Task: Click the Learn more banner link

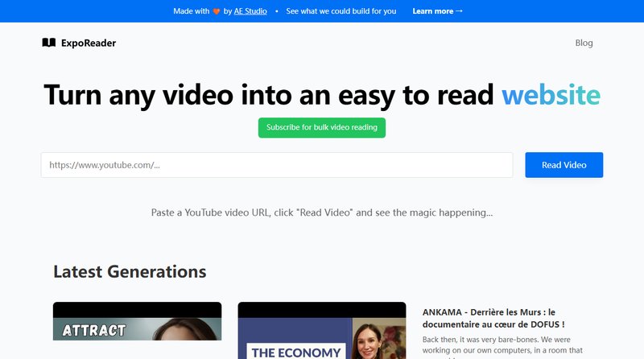Action: click(x=432, y=11)
